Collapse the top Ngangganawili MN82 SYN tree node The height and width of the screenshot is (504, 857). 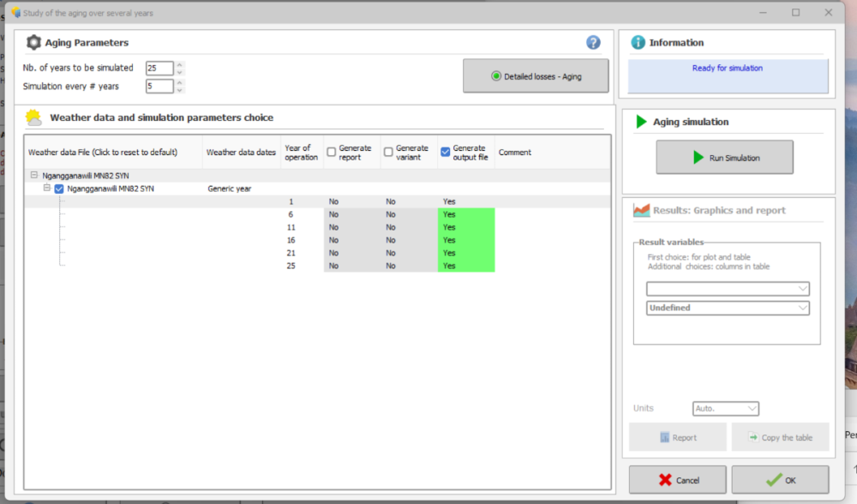tap(34, 176)
